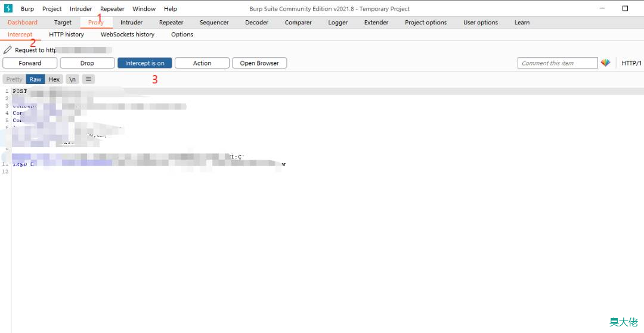This screenshot has height=333, width=644.
Task: Open the Repeater menu in menu bar
Action: click(112, 8)
